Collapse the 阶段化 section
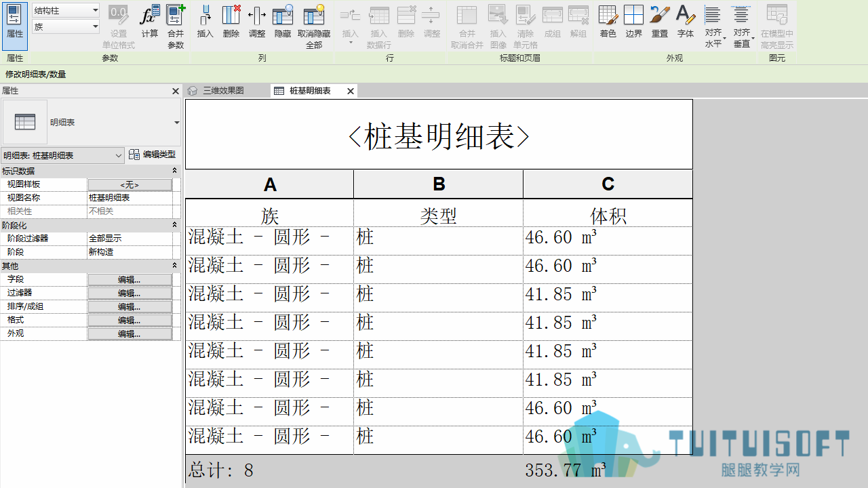The width and height of the screenshot is (868, 488). coord(174,225)
